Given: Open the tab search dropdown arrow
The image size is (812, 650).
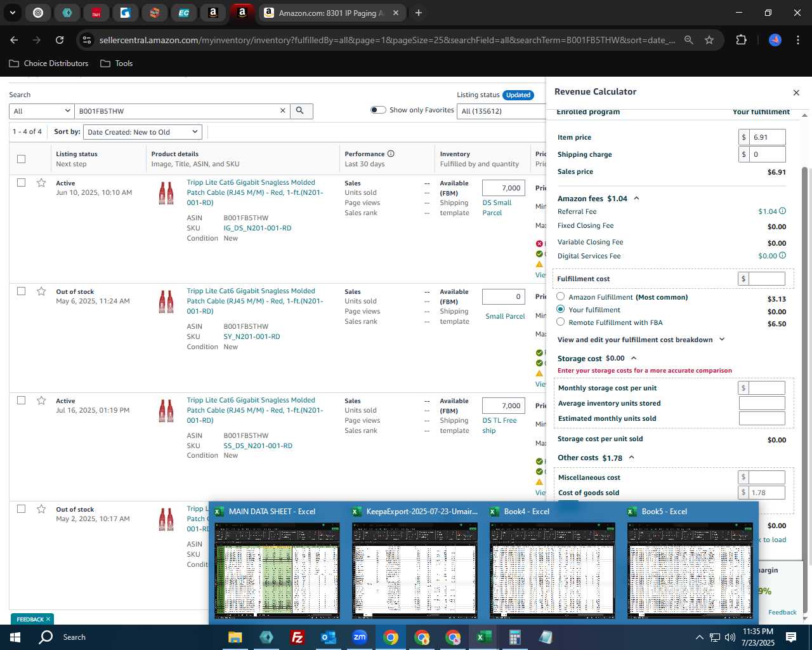Looking at the screenshot, I should pos(13,13).
